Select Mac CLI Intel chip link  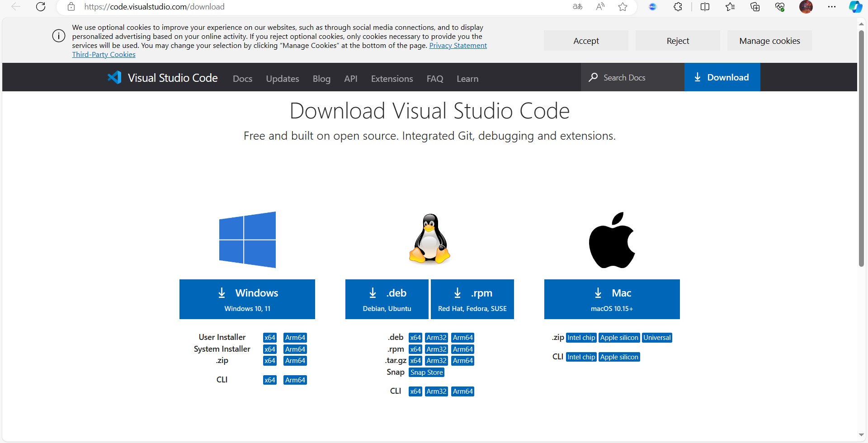[x=581, y=357]
